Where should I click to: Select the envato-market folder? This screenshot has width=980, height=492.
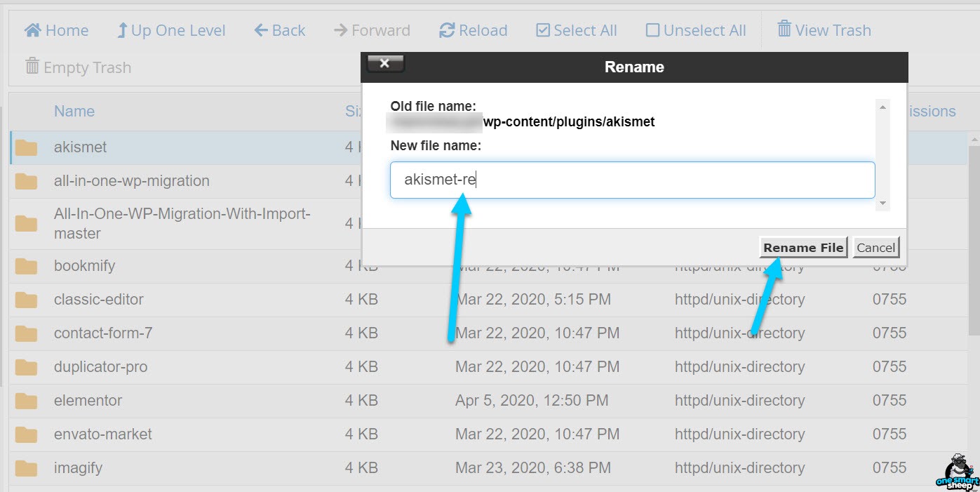[x=489, y=434]
